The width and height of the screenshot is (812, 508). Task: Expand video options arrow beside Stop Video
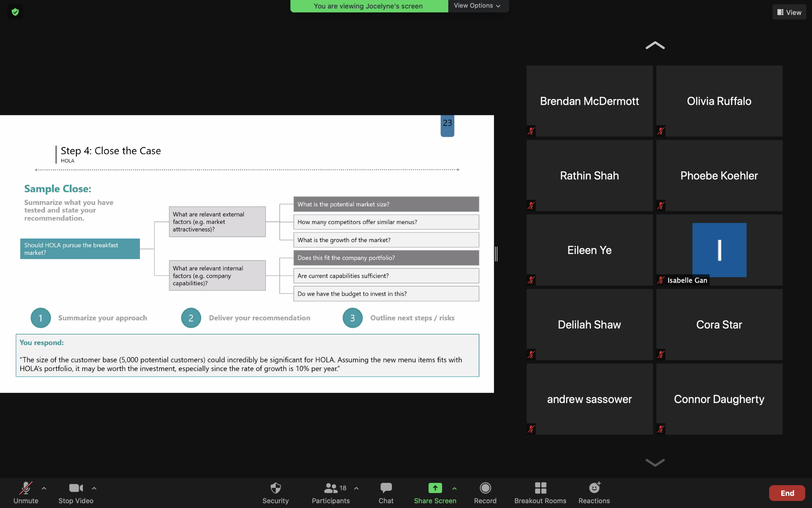(x=94, y=488)
